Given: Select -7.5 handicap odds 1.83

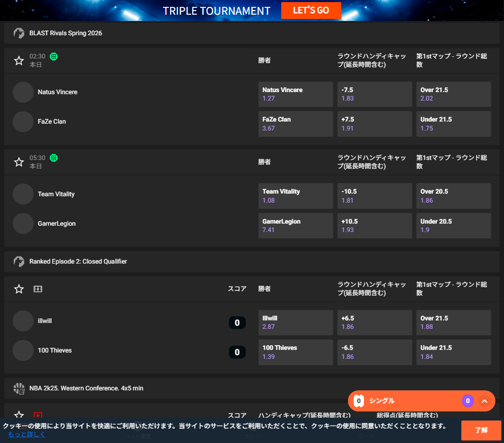Looking at the screenshot, I should click(375, 94).
